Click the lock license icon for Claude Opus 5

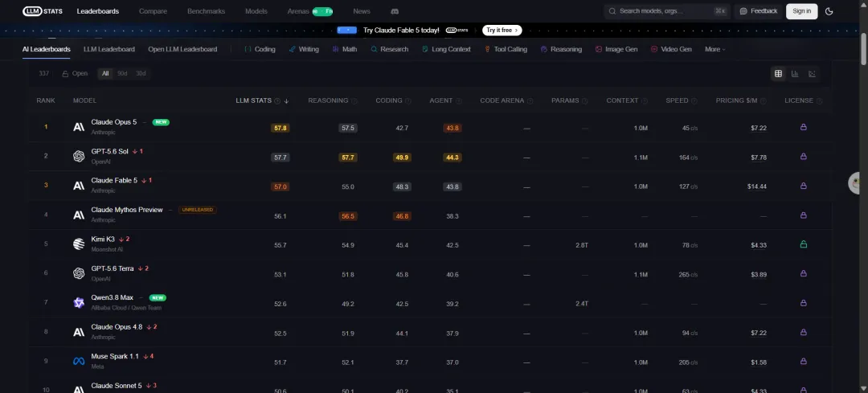(803, 127)
